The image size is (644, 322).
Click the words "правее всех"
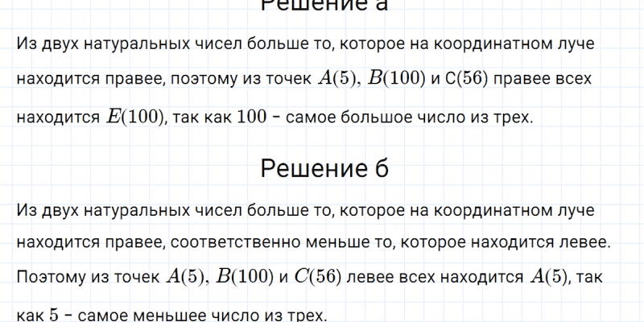tap(551, 78)
